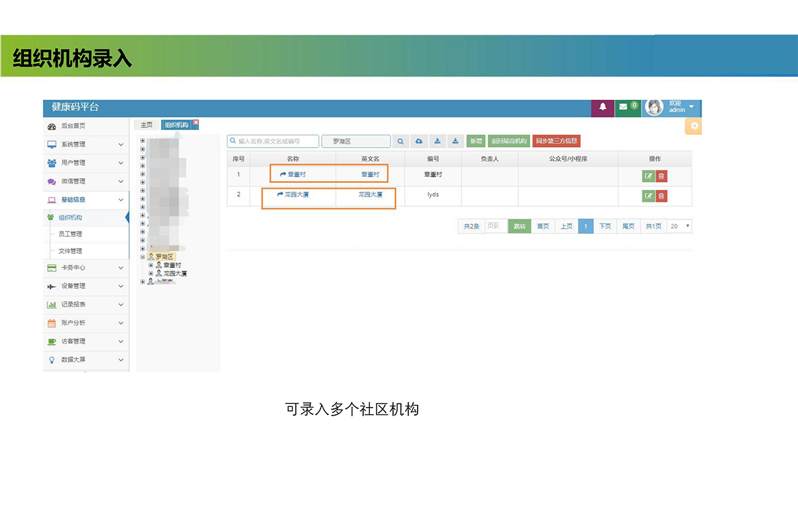Viewport: 798px width, 532px height.
Task: Click the 后台首页 dashboard menu item
Action: pos(73,126)
